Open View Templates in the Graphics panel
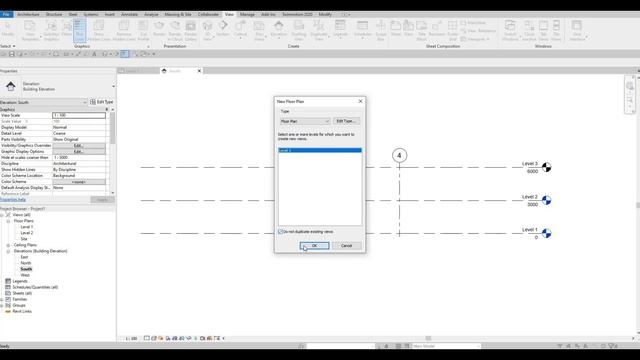640x360 pixels. tap(30, 31)
